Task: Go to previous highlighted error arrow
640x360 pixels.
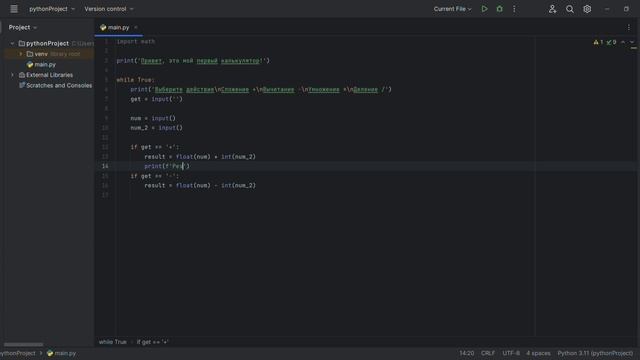Action: [x=623, y=42]
